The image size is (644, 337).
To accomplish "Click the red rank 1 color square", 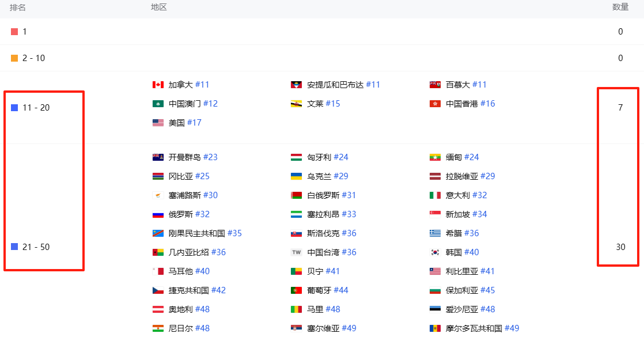I will point(14,32).
